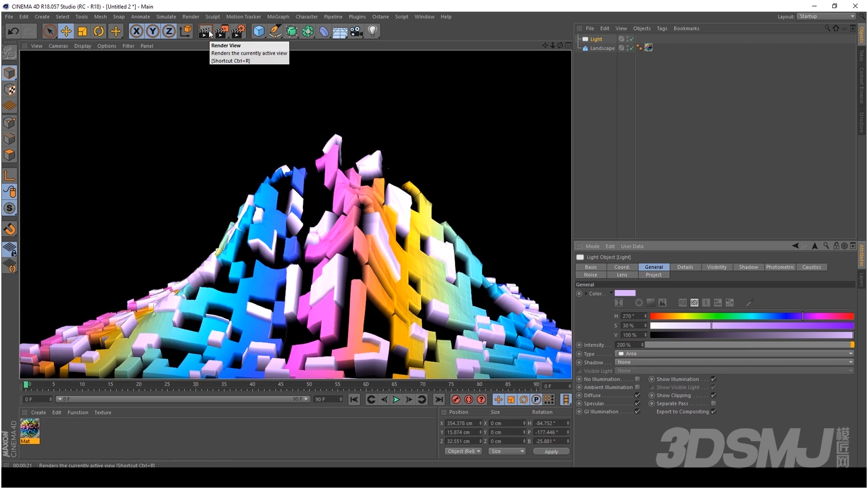Select the Landscape object in Object Manager
The width and height of the screenshot is (868, 489).
coord(602,48)
